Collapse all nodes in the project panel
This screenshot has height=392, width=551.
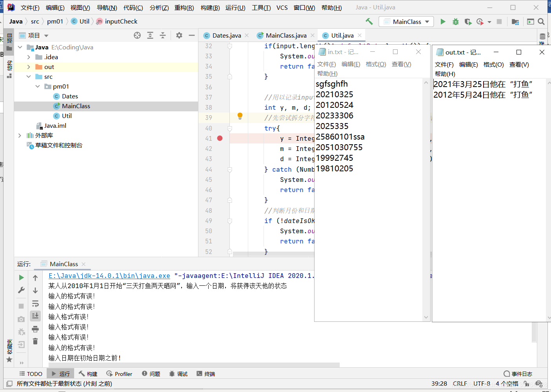[x=163, y=35]
